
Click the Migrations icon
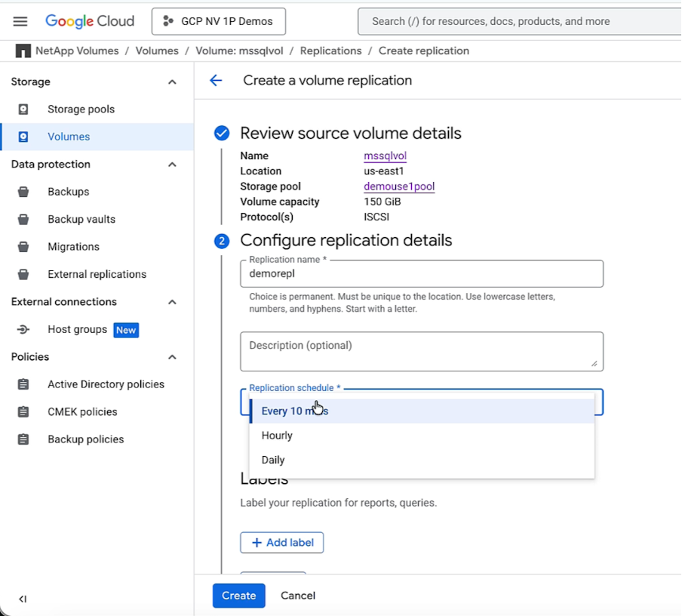tap(23, 247)
